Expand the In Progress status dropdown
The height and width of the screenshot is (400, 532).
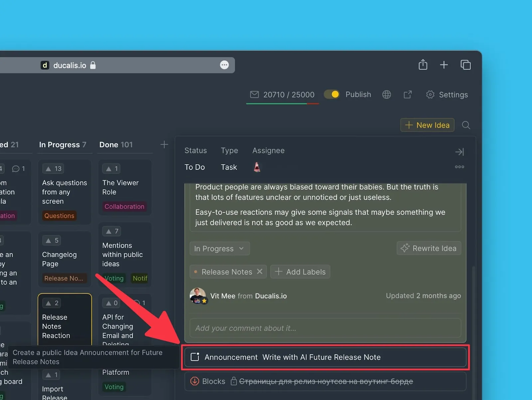click(x=219, y=249)
